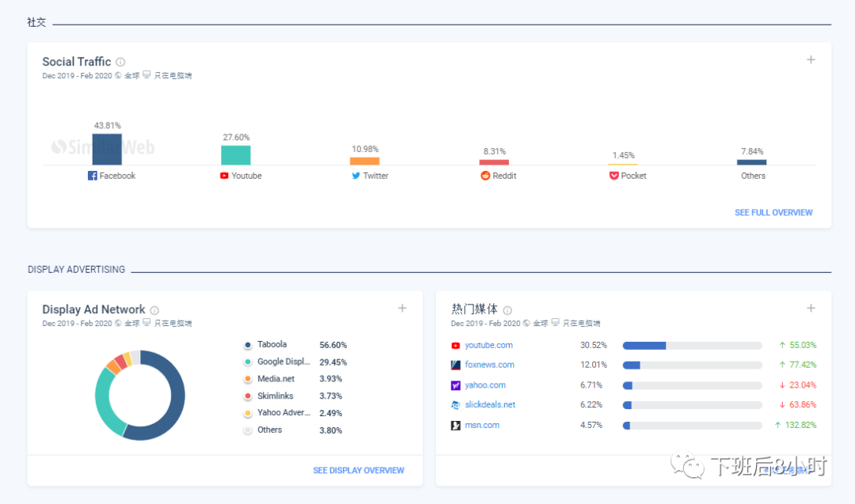
Task: Click the Reddit icon in the chart
Action: [485, 176]
